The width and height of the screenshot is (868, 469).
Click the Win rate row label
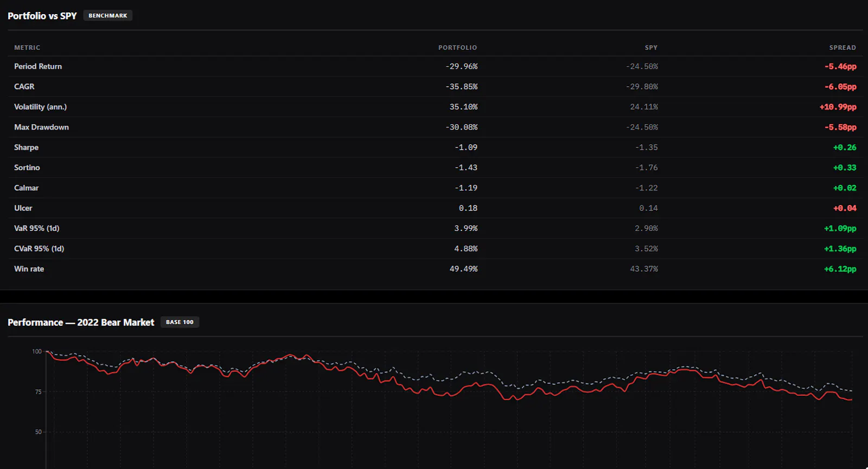click(29, 269)
